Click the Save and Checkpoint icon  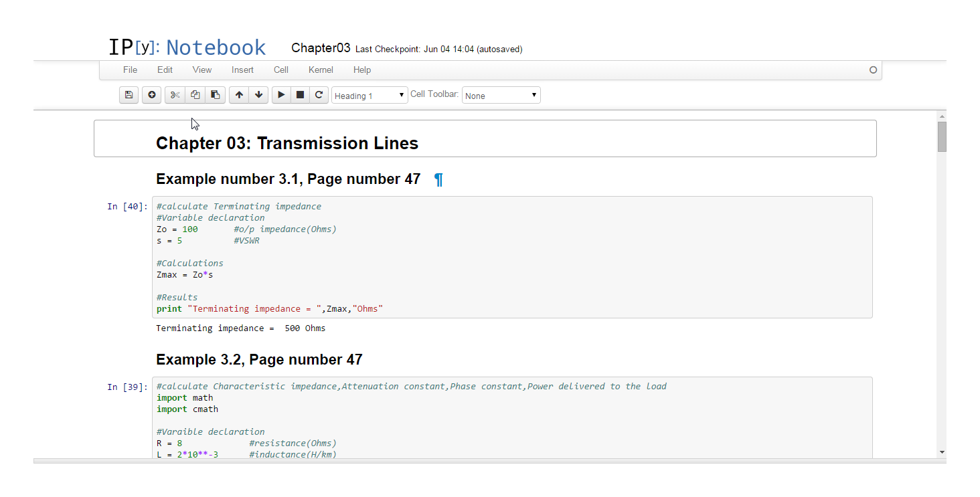[x=129, y=95]
